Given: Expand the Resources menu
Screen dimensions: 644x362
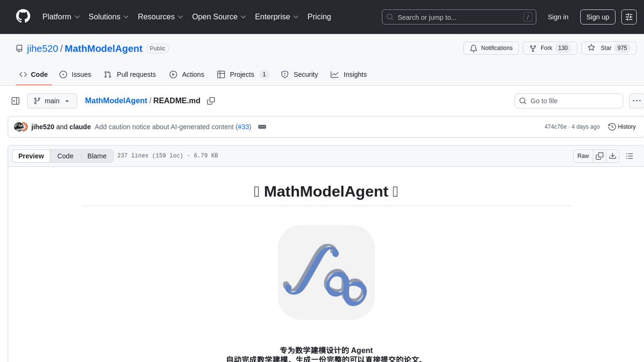Looking at the screenshot, I should [161, 17].
